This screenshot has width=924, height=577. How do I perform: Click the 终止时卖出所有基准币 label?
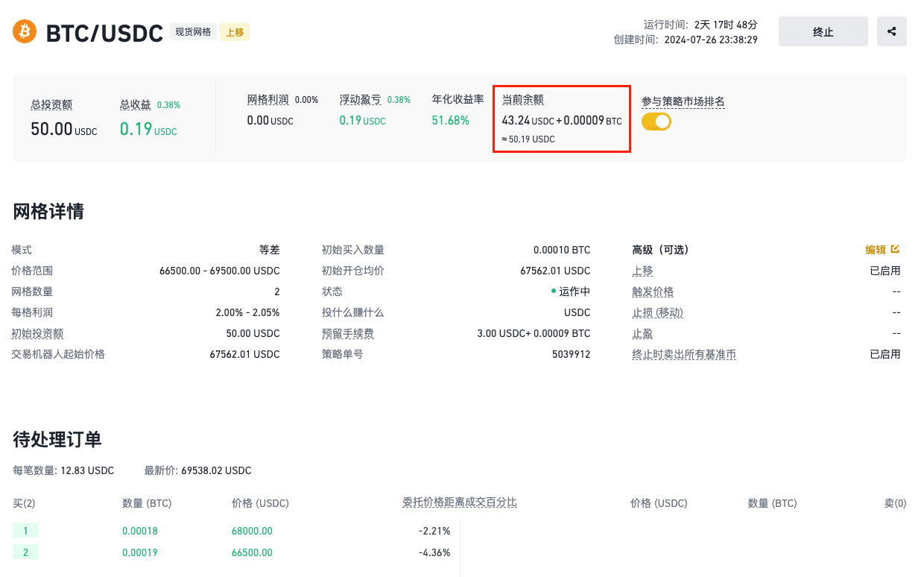(684, 354)
